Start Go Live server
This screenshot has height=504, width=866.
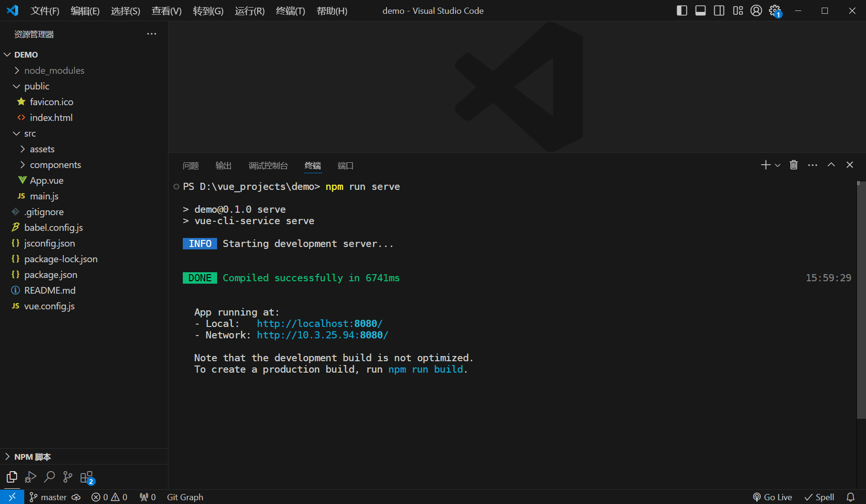772,497
